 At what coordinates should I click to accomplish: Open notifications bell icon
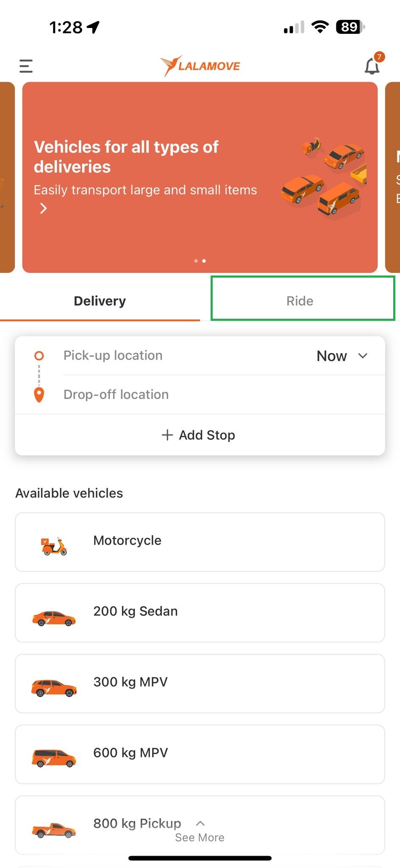(372, 66)
